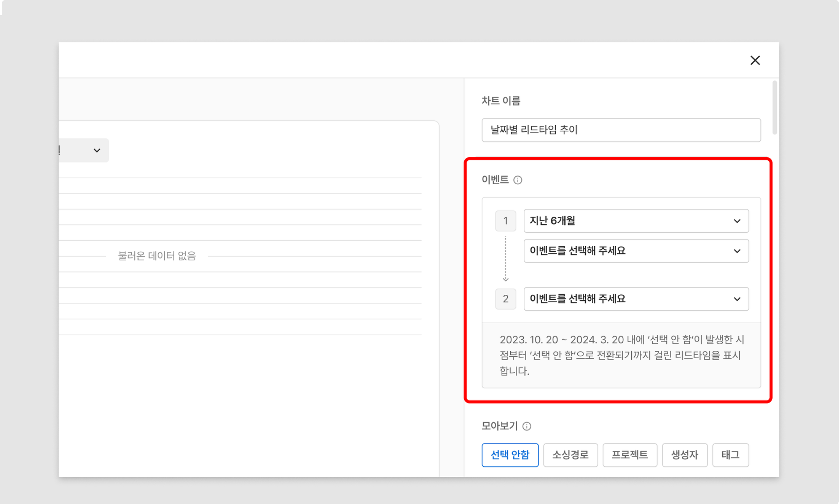
Task: Click the 차트 이름 text field
Action: pos(621,130)
